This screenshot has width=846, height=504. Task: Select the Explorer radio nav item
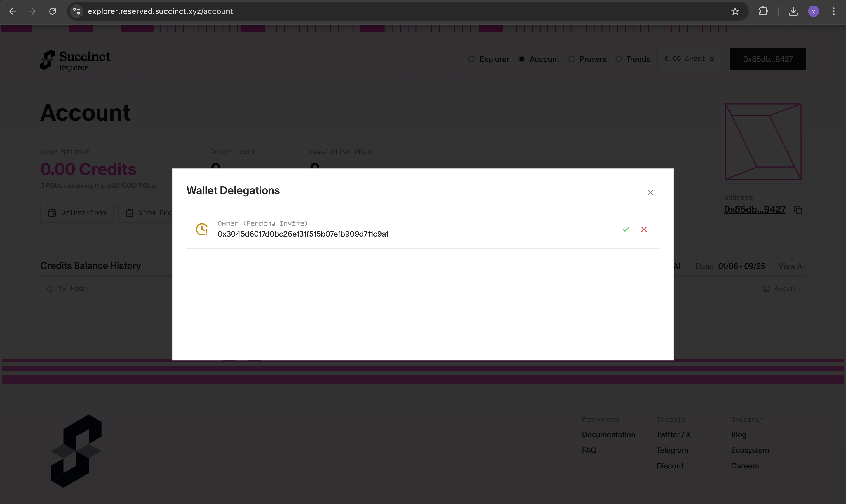489,59
